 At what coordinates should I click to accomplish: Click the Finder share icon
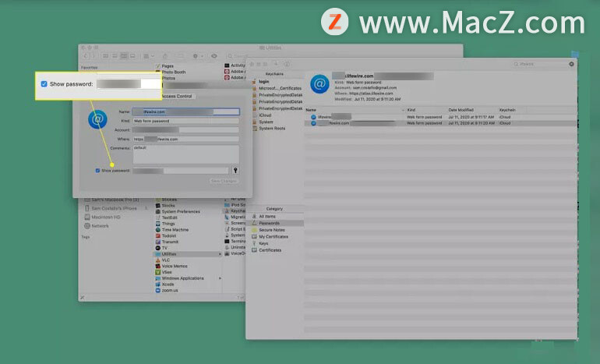tap(165, 56)
